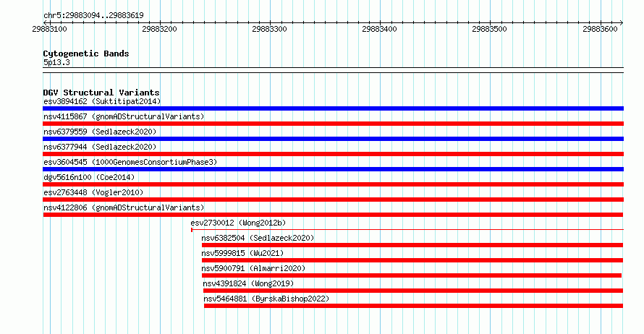This screenshot has height=334, width=644.
Task: Click ruler position 29883500
Action: [x=490, y=29]
